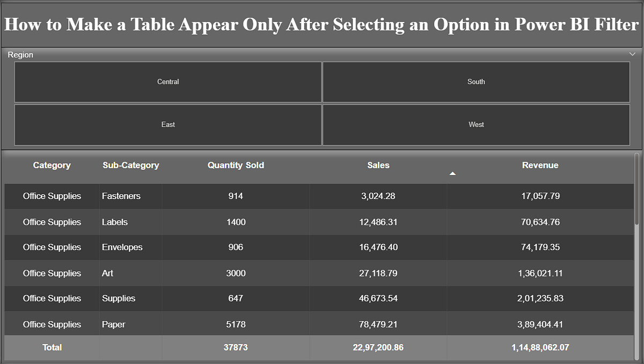
Task: Select the South region filter
Action: point(476,82)
